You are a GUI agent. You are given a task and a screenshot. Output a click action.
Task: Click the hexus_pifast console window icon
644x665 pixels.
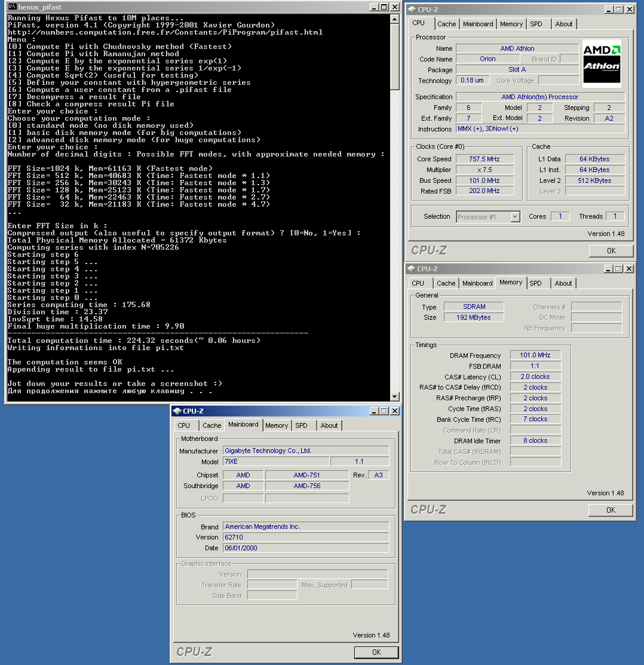(12, 7)
